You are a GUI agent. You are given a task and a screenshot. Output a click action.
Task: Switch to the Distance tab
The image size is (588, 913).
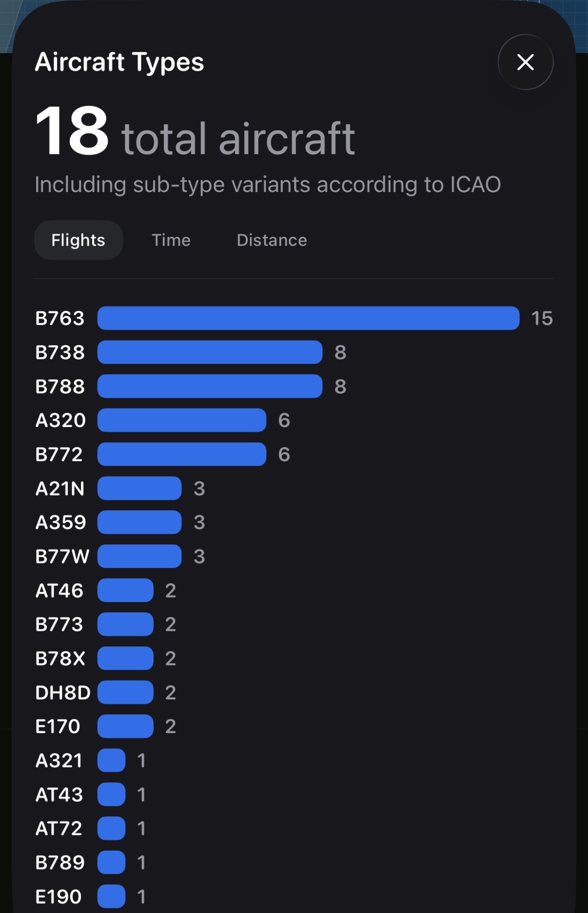click(x=272, y=240)
